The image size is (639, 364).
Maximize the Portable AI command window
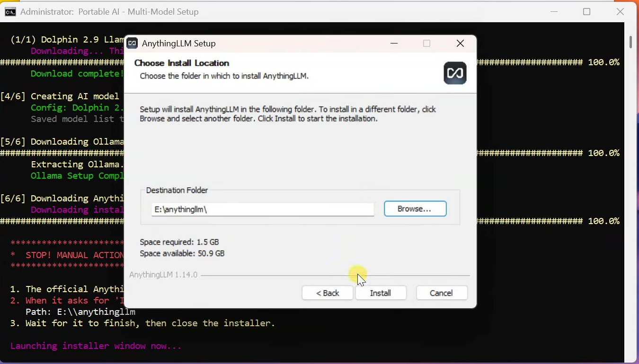click(587, 12)
